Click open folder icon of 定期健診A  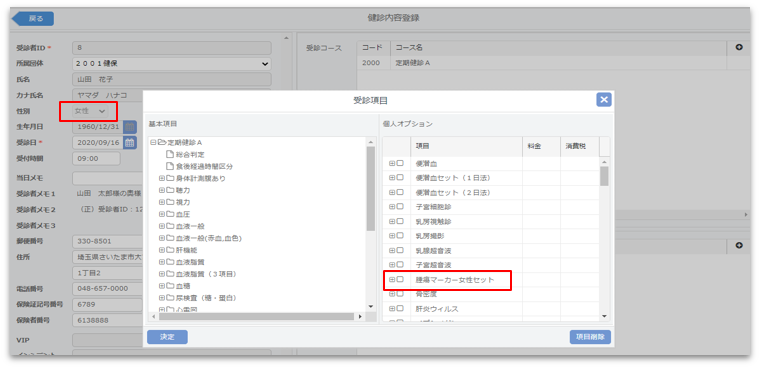(x=162, y=143)
